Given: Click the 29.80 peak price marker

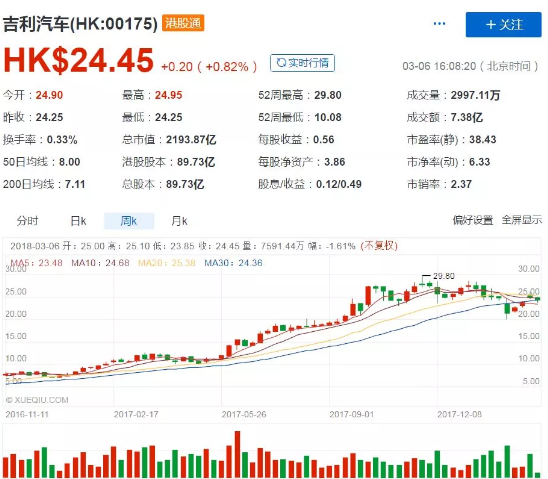Looking at the screenshot, I should tap(444, 276).
